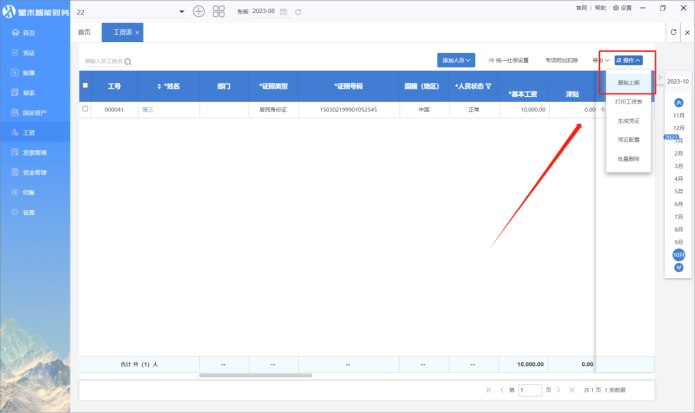
Task: Click the page number input field
Action: (530, 389)
